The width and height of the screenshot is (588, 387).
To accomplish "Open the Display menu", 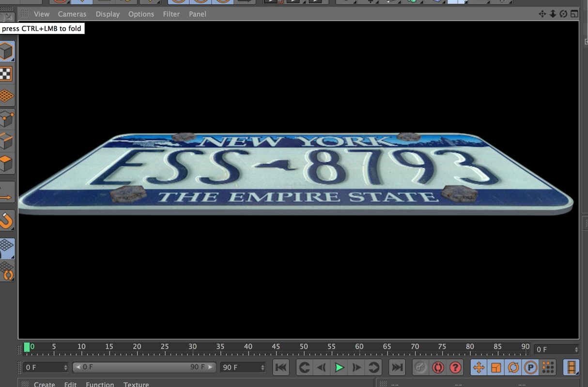I will click(107, 14).
